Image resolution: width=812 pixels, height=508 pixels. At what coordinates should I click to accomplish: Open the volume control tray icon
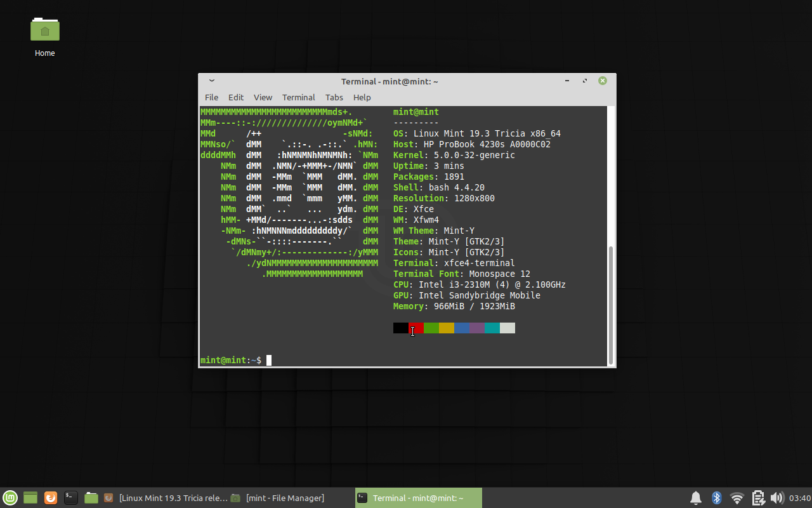(x=776, y=498)
